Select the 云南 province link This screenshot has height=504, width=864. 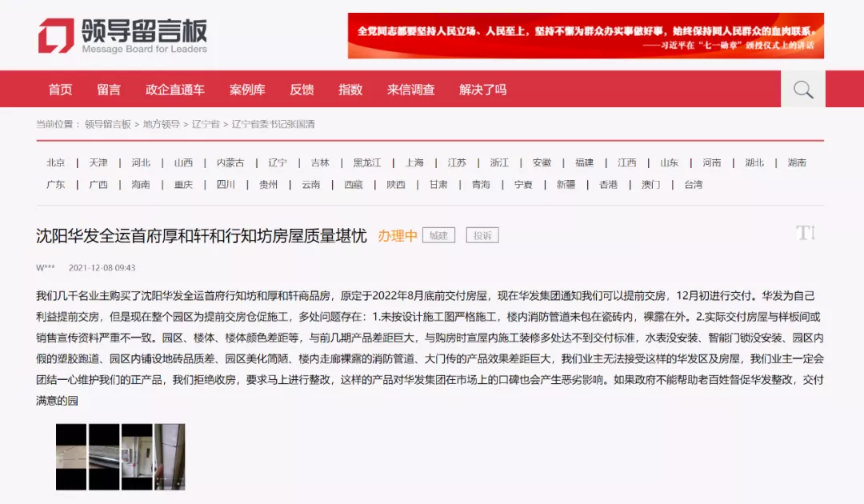tap(310, 185)
